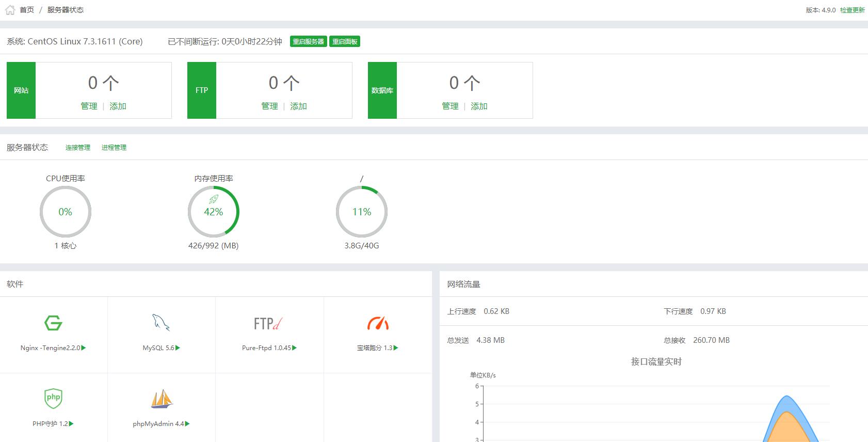
Task: Click the MySQL dolphin icon
Action: pyautogui.click(x=161, y=323)
